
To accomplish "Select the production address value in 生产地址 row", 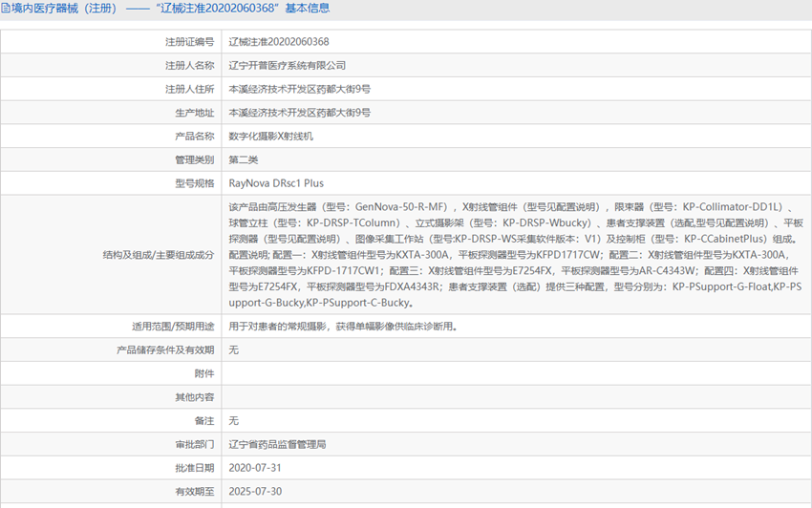I will point(300,113).
